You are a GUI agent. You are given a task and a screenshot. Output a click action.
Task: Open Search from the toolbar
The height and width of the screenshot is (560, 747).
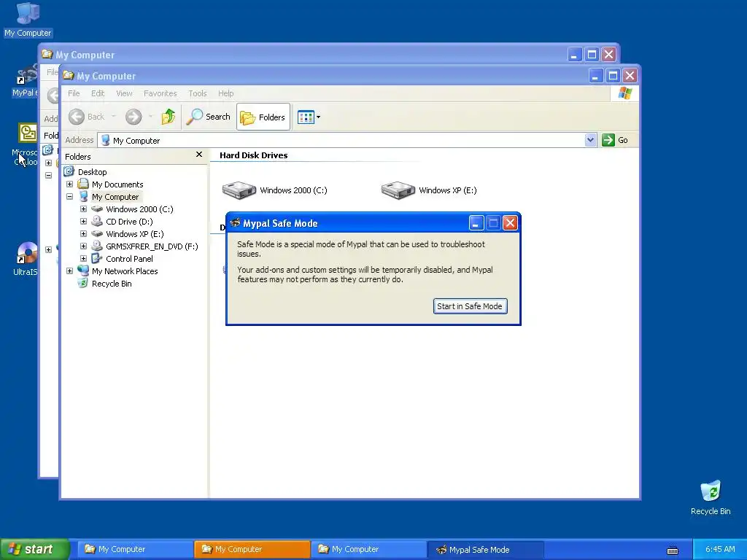pos(208,117)
